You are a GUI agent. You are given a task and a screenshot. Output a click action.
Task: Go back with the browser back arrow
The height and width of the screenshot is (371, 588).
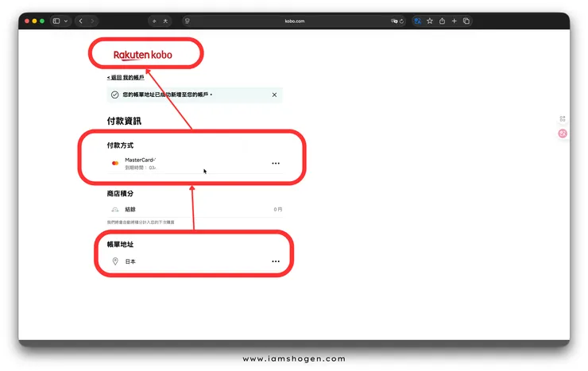coord(80,21)
